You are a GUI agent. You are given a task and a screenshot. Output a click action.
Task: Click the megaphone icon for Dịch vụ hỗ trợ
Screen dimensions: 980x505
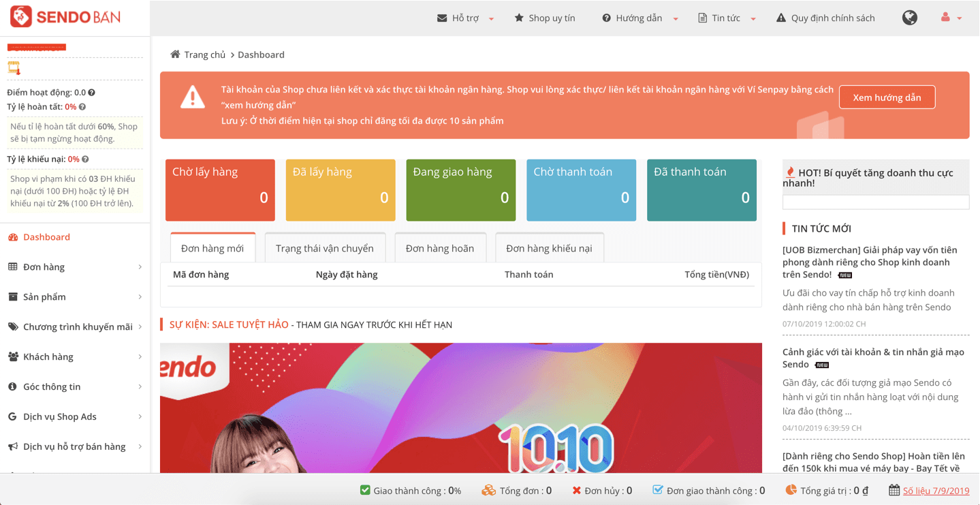[x=13, y=447]
